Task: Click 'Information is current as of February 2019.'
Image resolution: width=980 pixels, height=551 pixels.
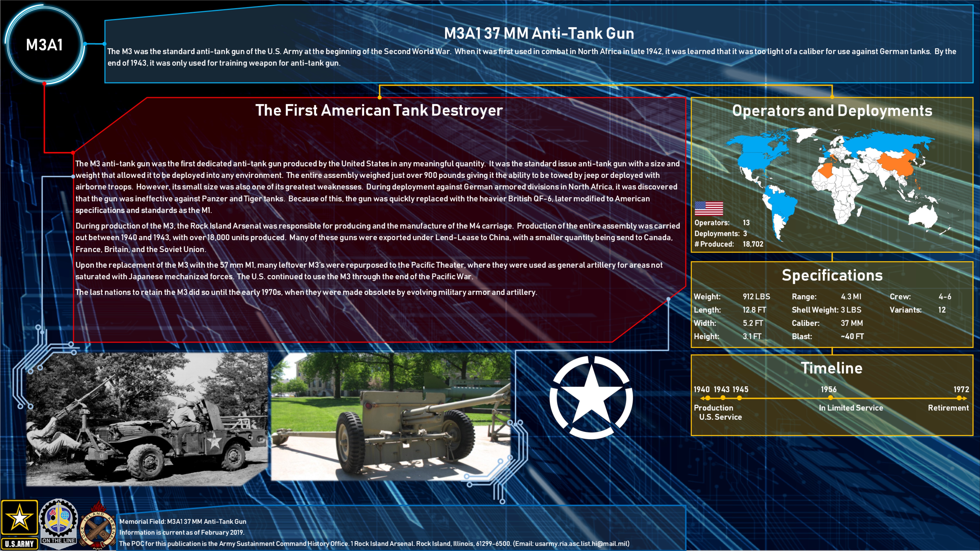Action: point(182,532)
